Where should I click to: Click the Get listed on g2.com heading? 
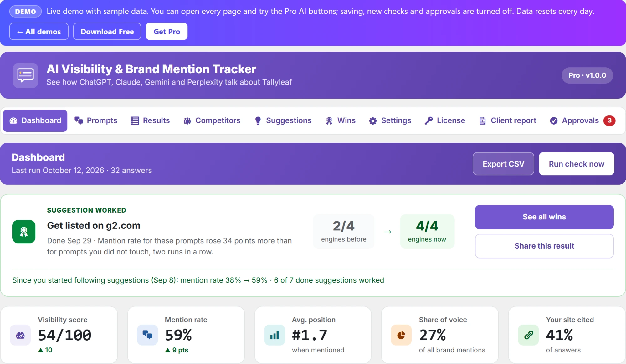(94, 226)
